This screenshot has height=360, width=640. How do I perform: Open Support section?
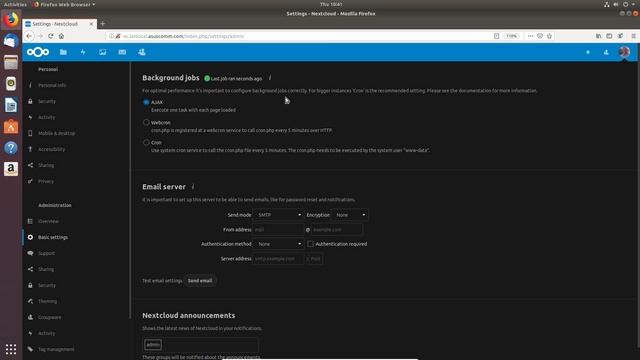tap(46, 253)
